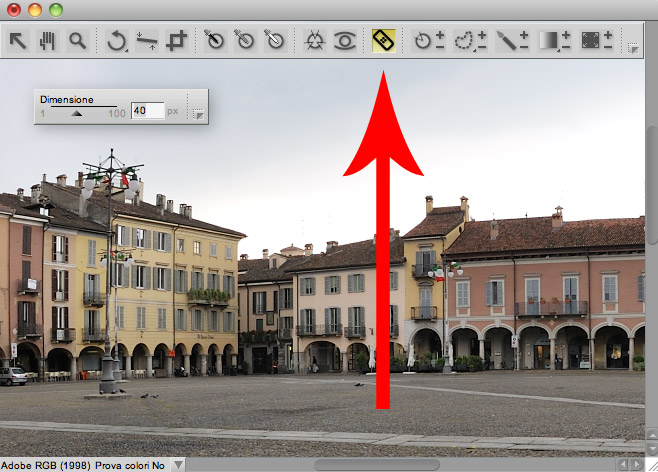Image resolution: width=658 pixels, height=472 pixels.
Task: Click the scroll up arrow at bottom right
Action: (x=652, y=435)
